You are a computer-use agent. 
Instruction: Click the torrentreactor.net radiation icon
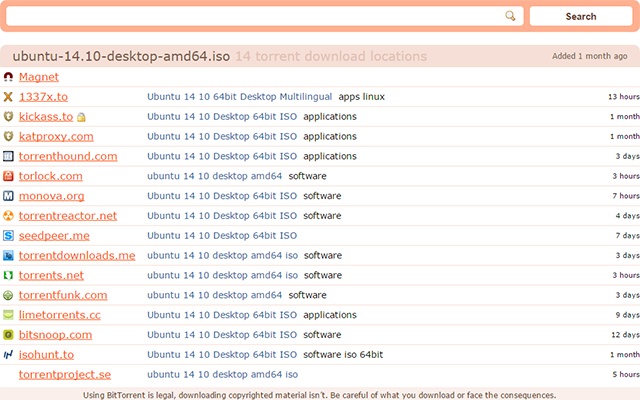point(8,216)
